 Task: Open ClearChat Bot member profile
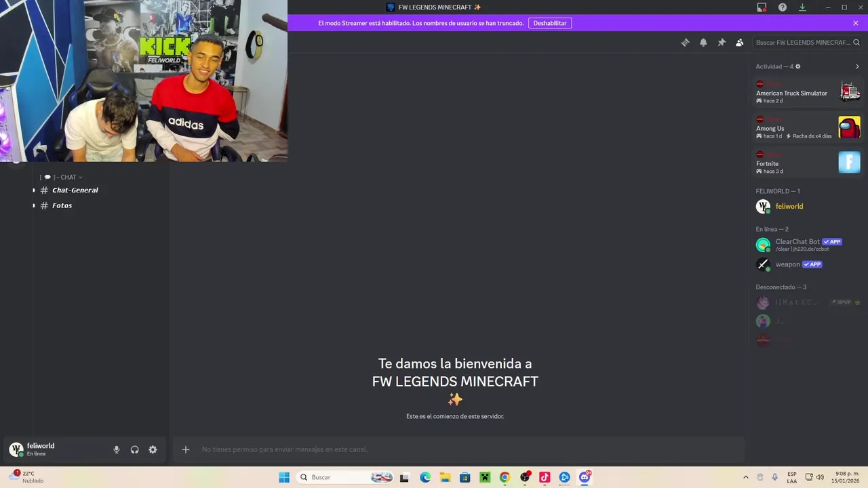(x=807, y=245)
